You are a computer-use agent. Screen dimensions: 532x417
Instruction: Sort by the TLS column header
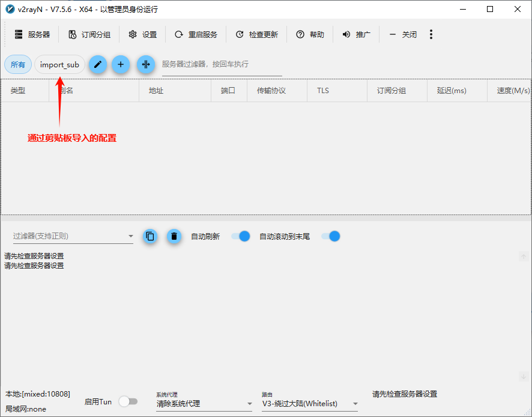click(337, 91)
